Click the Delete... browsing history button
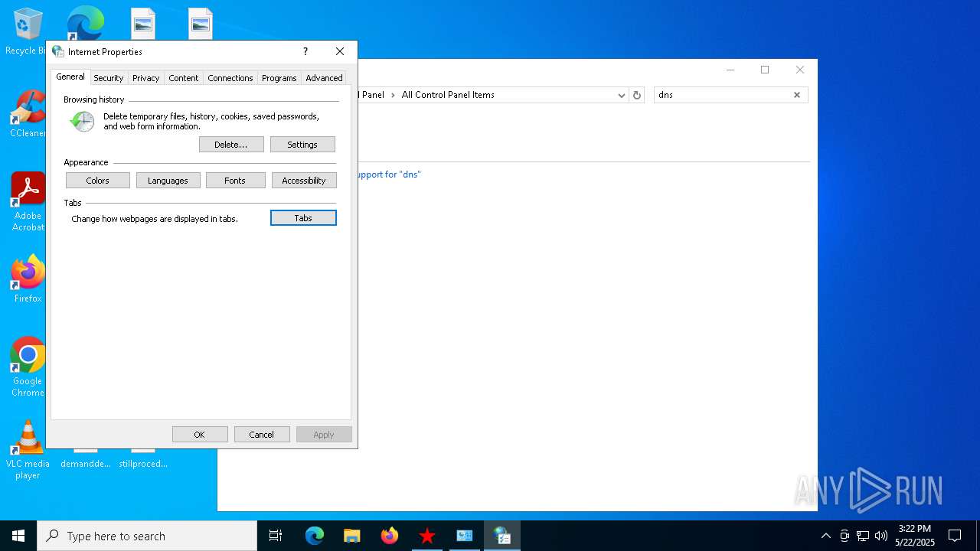This screenshot has width=980, height=551. 231,145
